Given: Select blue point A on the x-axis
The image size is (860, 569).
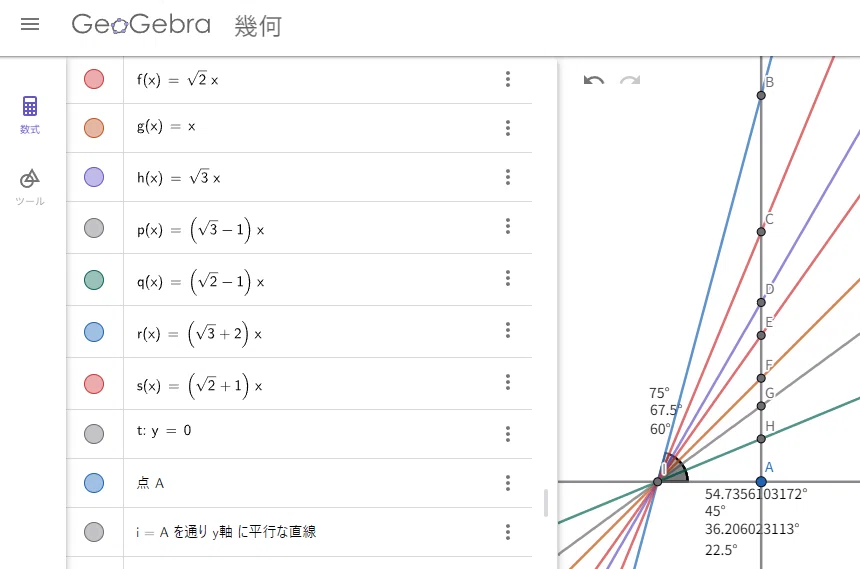Looking at the screenshot, I should tap(761, 481).
